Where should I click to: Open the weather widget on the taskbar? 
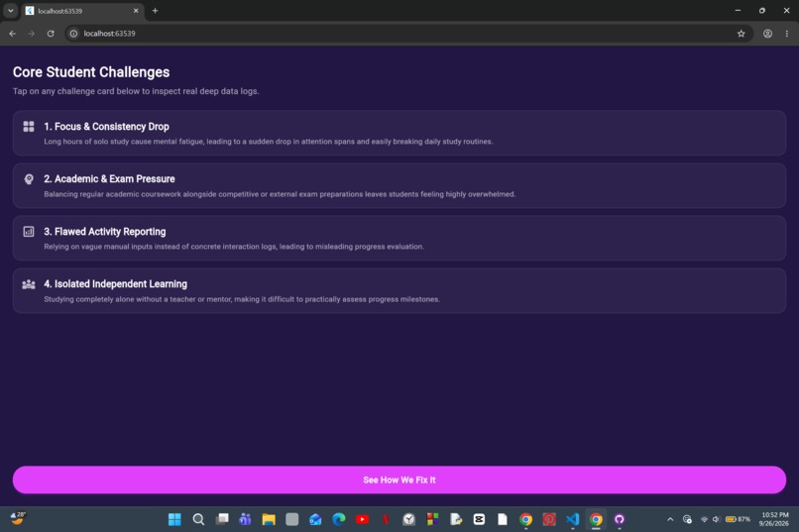tap(18, 518)
